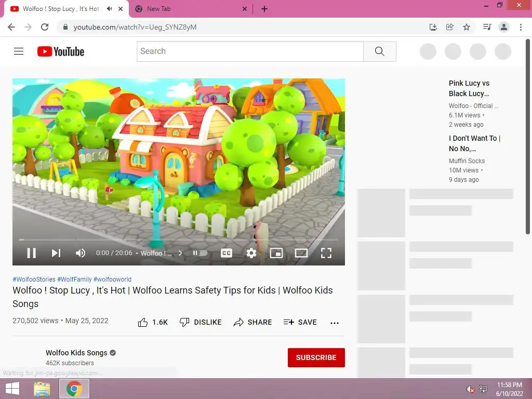Mute tab via speaker icon on tab
This screenshot has height=399, width=532.
point(109,9)
